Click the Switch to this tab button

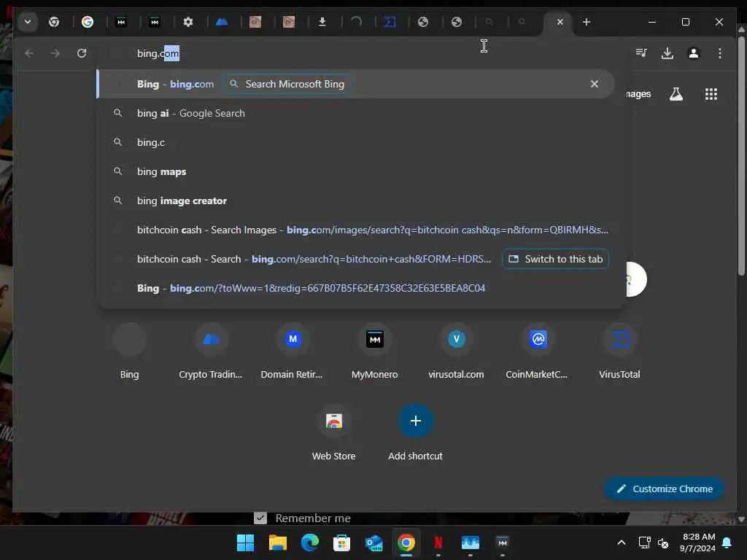555,259
